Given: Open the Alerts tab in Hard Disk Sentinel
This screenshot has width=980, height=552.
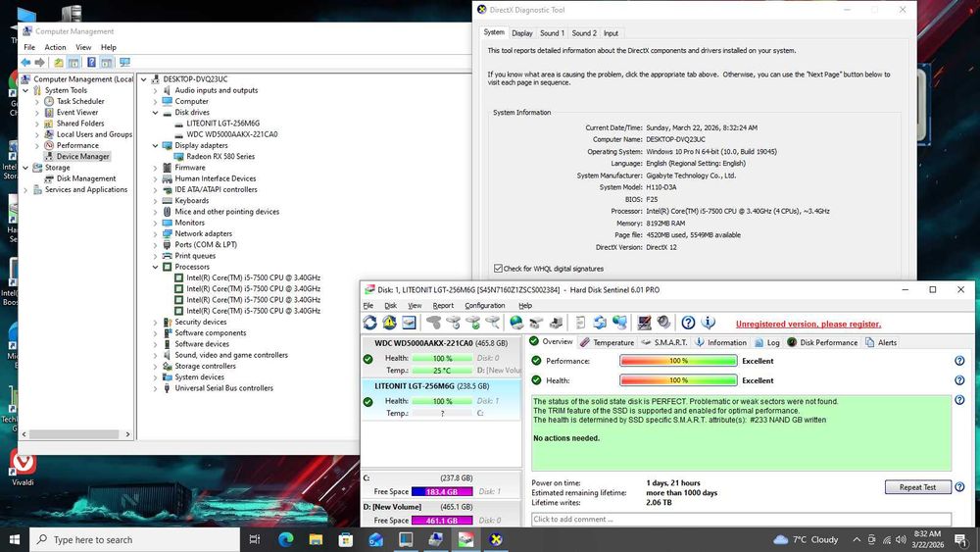Looking at the screenshot, I should coord(881,342).
